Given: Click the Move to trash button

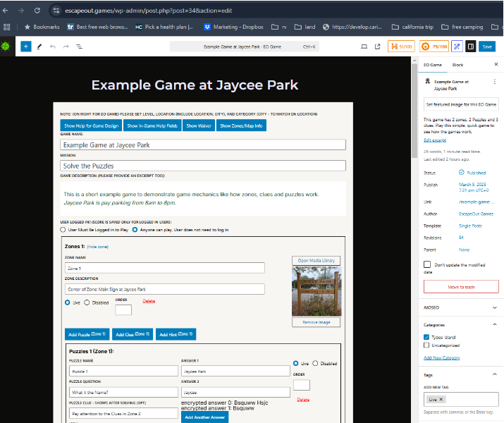Looking at the screenshot, I should click(x=461, y=287).
